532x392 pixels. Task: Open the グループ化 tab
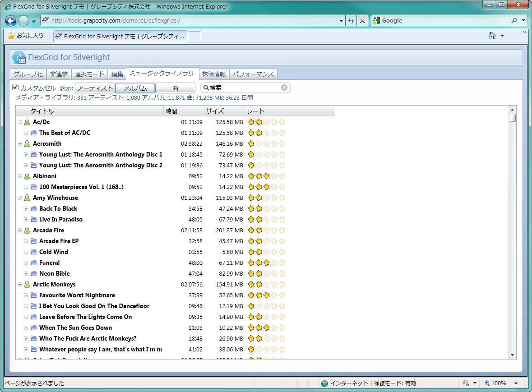click(28, 74)
